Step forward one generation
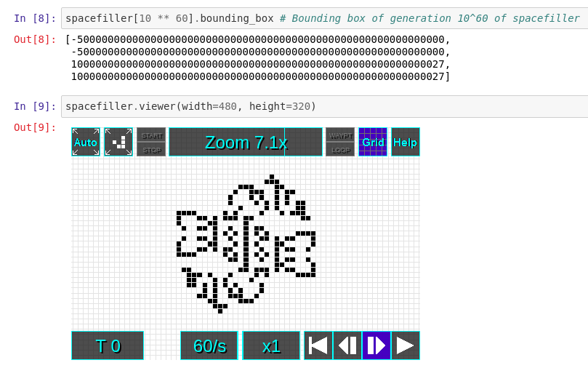588x376 pixels. coord(376,345)
